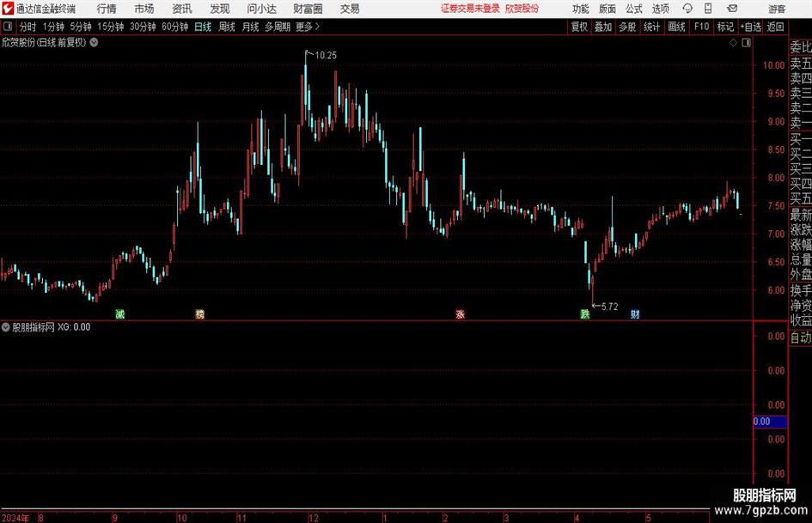
Task: Open the 资讯 menu
Action: point(182,9)
